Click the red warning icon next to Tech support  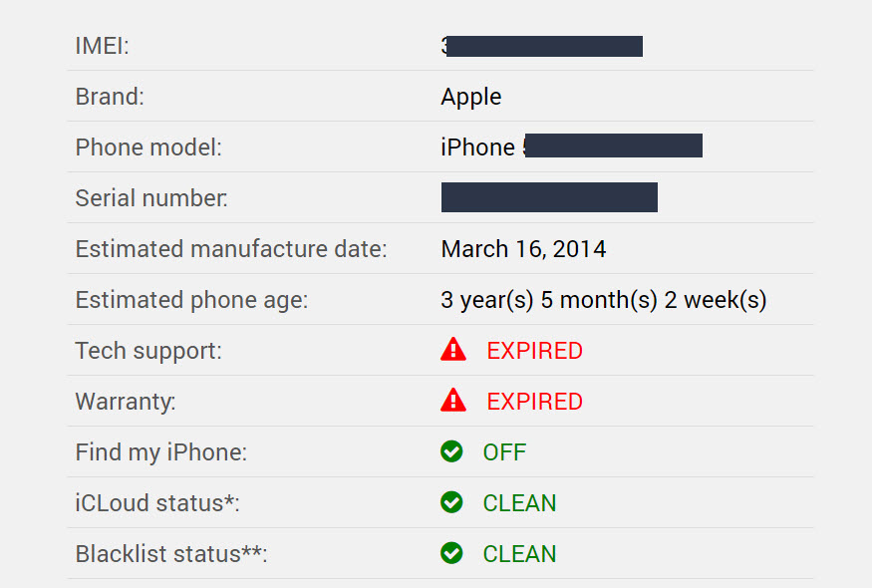tap(452, 350)
